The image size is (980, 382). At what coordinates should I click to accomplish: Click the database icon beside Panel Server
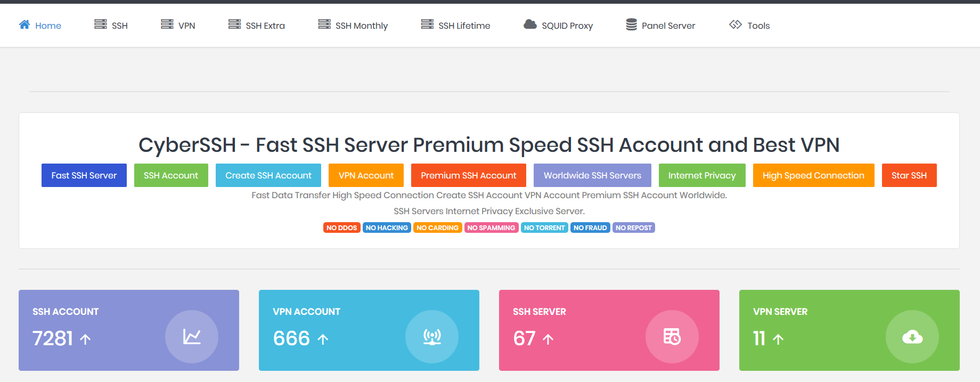point(631,25)
